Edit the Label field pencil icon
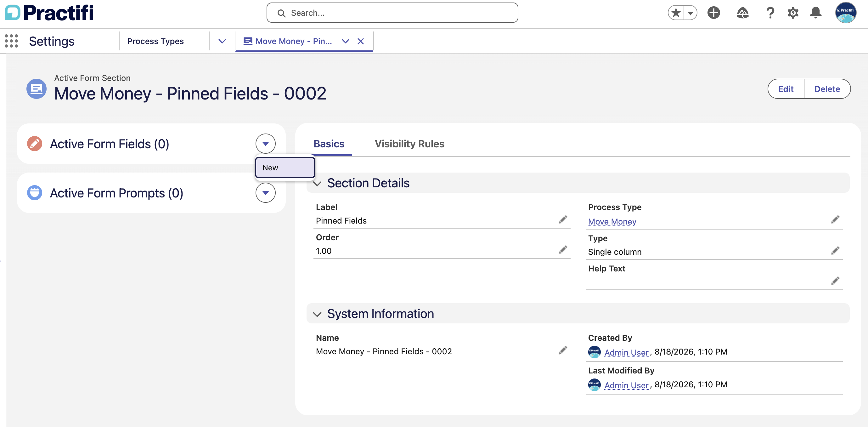868x427 pixels. pyautogui.click(x=563, y=220)
